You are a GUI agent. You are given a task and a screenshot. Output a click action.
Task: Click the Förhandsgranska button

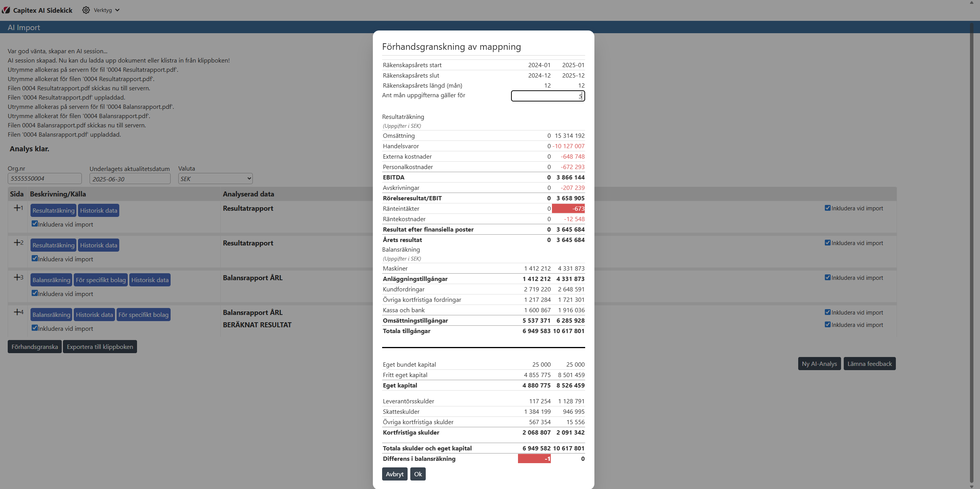[35, 347]
